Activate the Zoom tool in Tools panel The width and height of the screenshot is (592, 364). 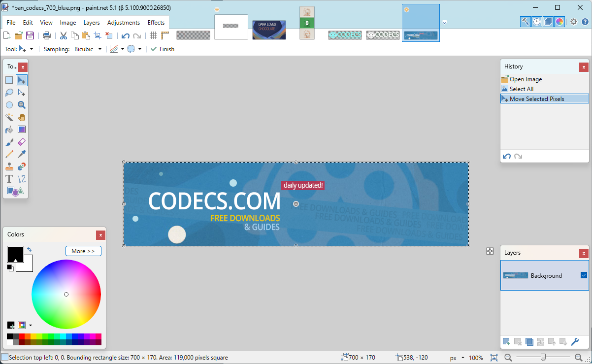(x=22, y=104)
